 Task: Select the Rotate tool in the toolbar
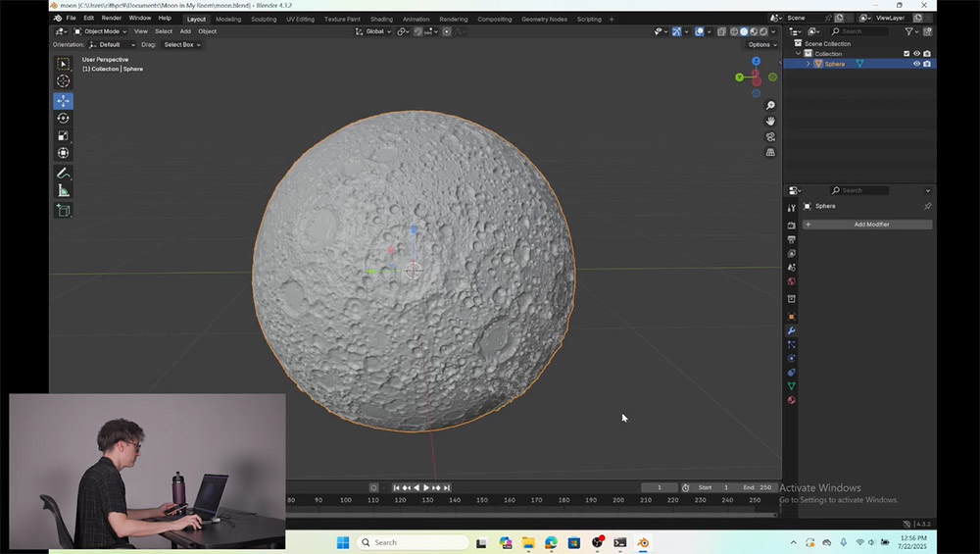pos(64,119)
